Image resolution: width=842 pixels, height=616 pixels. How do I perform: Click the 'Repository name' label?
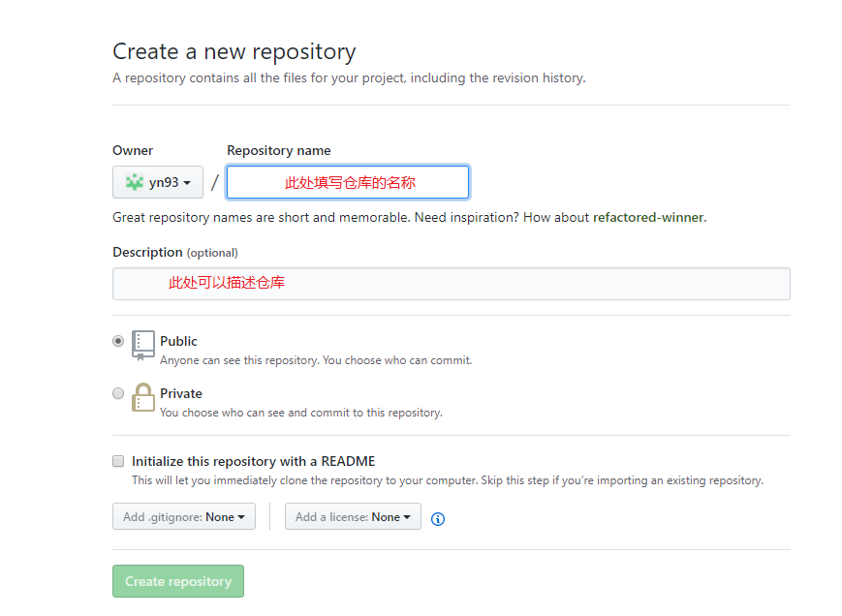279,150
